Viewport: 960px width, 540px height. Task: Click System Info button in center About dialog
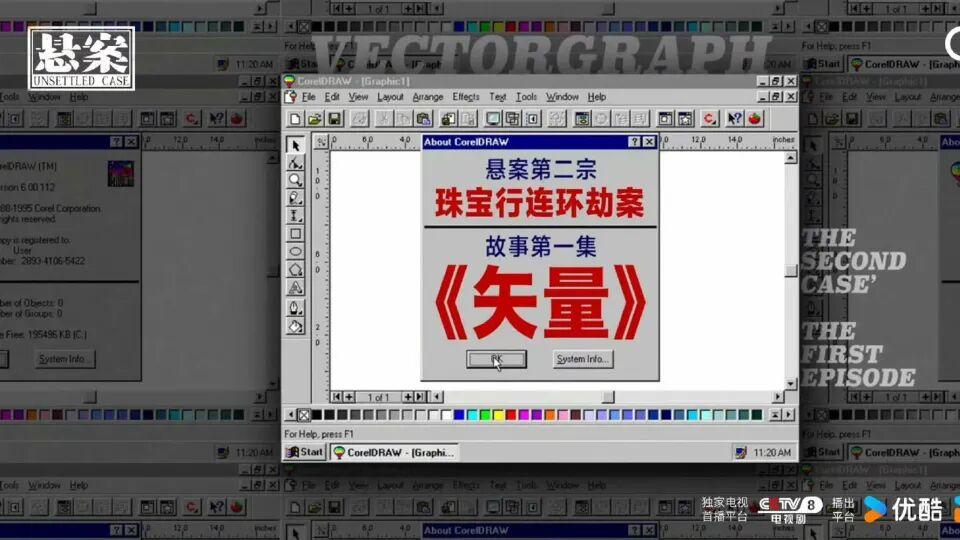[582, 359]
